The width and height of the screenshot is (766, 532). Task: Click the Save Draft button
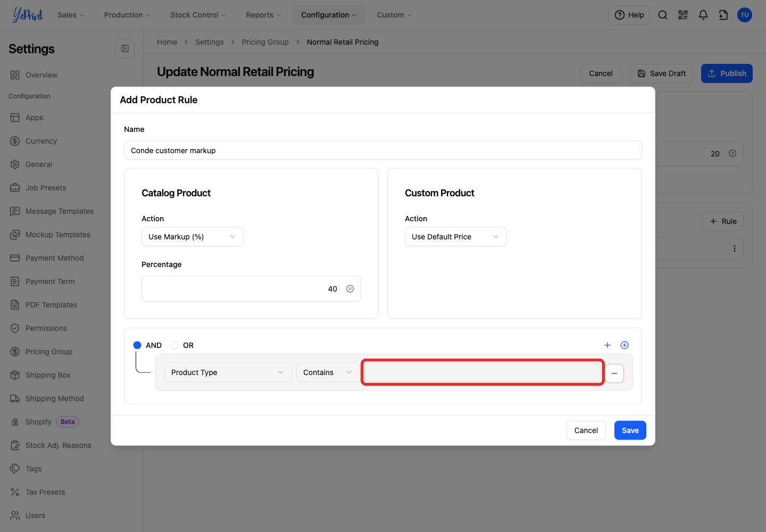coord(661,73)
